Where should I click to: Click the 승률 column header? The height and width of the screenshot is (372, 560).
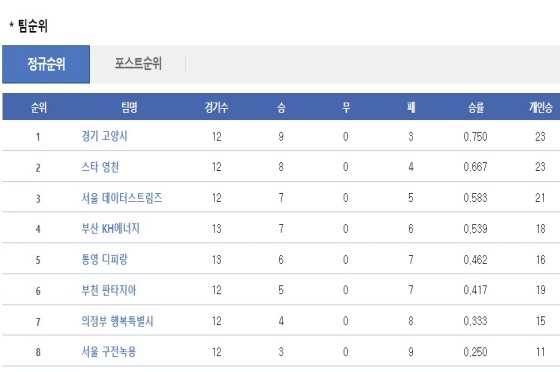pyautogui.click(x=476, y=107)
